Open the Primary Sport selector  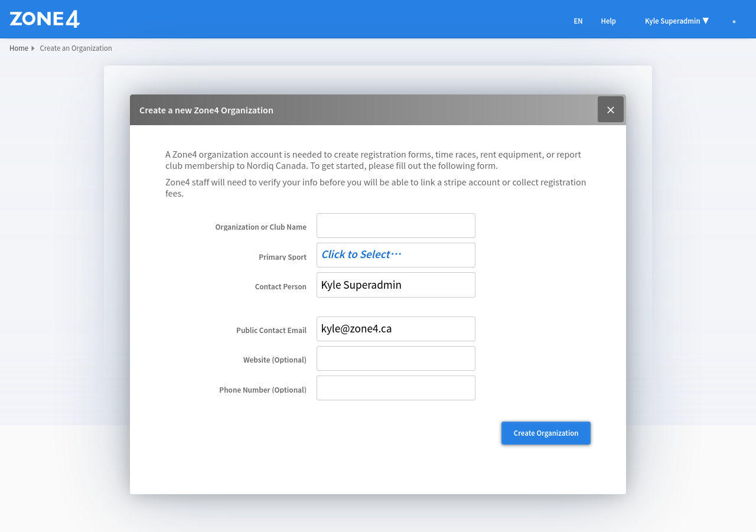click(396, 255)
